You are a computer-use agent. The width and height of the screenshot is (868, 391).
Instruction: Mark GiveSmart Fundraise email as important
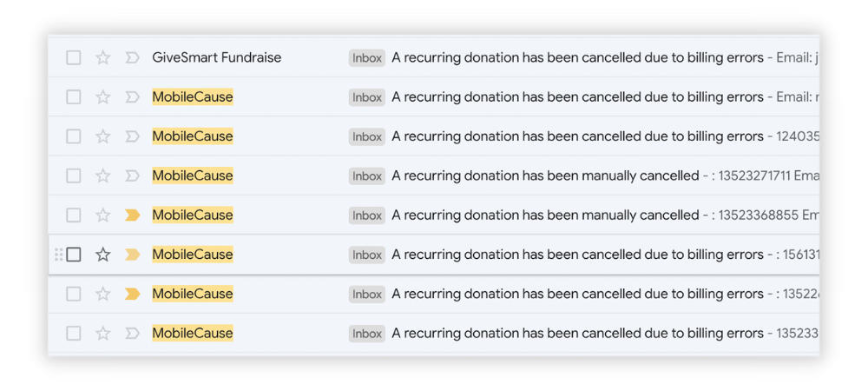click(x=132, y=57)
